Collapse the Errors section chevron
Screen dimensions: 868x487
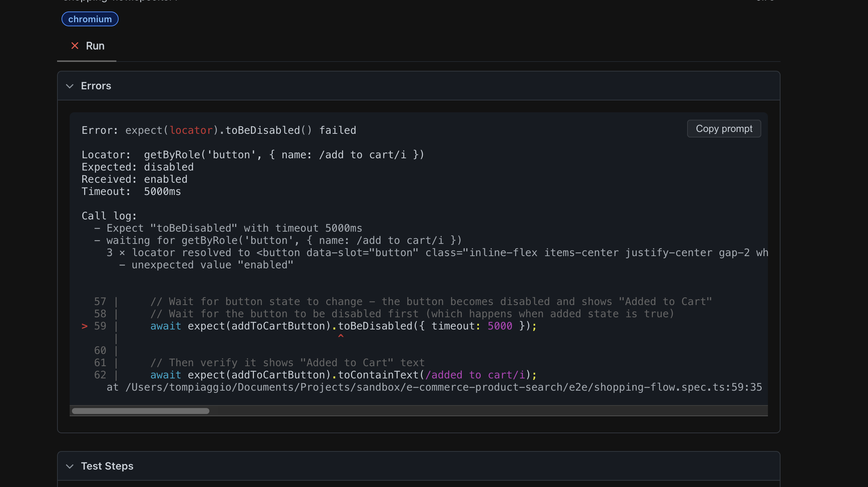pyautogui.click(x=69, y=86)
